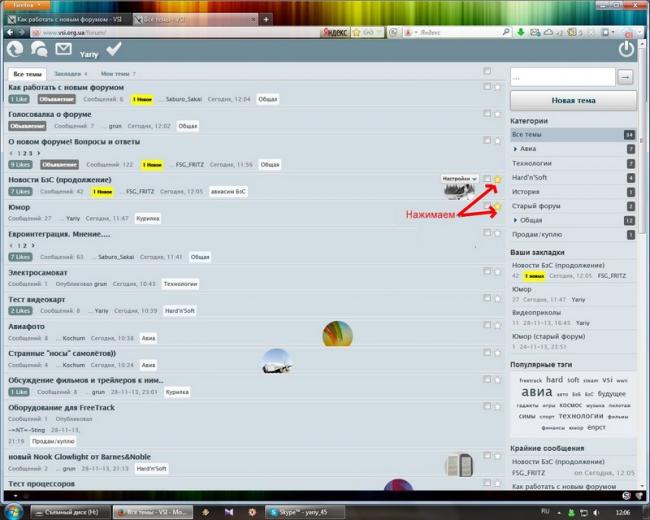Expand the Общая category arrow
The height and width of the screenshot is (520, 650).
[515, 220]
